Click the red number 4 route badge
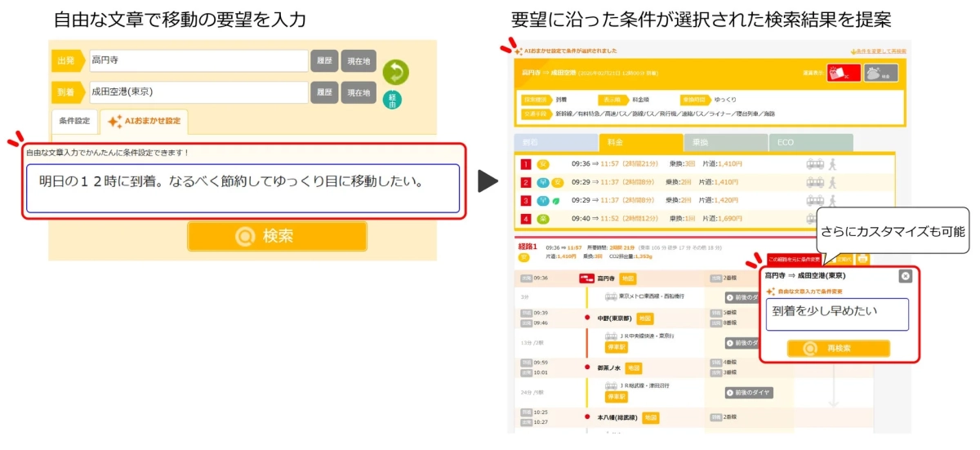980x450 pixels. click(527, 219)
